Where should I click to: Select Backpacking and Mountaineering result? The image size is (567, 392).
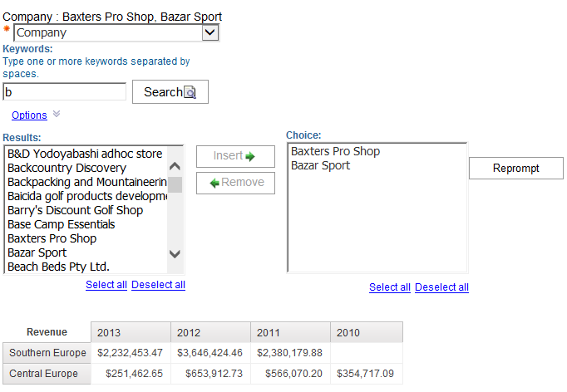[x=86, y=182]
